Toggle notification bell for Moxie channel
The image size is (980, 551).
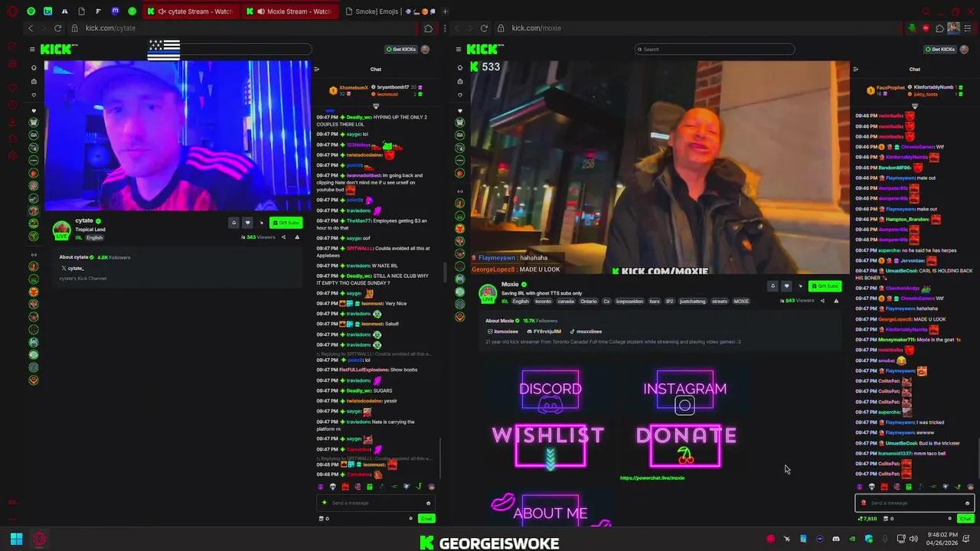(773, 286)
